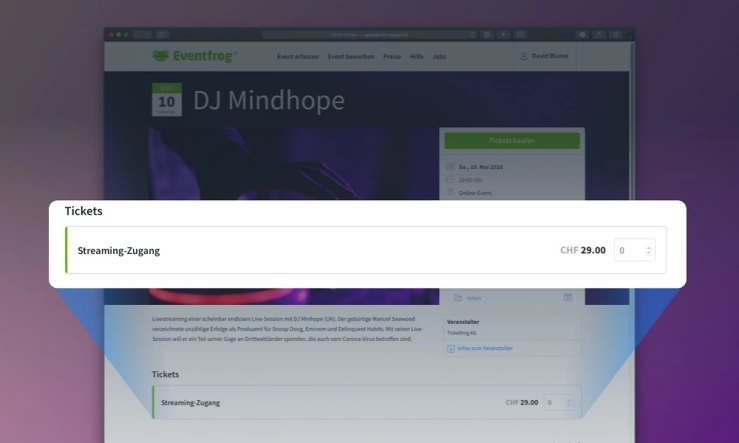Click the browser reload icon in address bar
The image size is (739, 443).
472,35
